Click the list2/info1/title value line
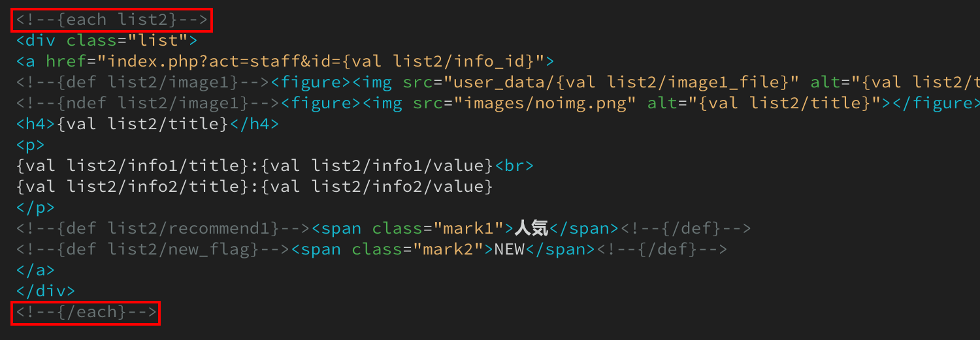 (275, 166)
